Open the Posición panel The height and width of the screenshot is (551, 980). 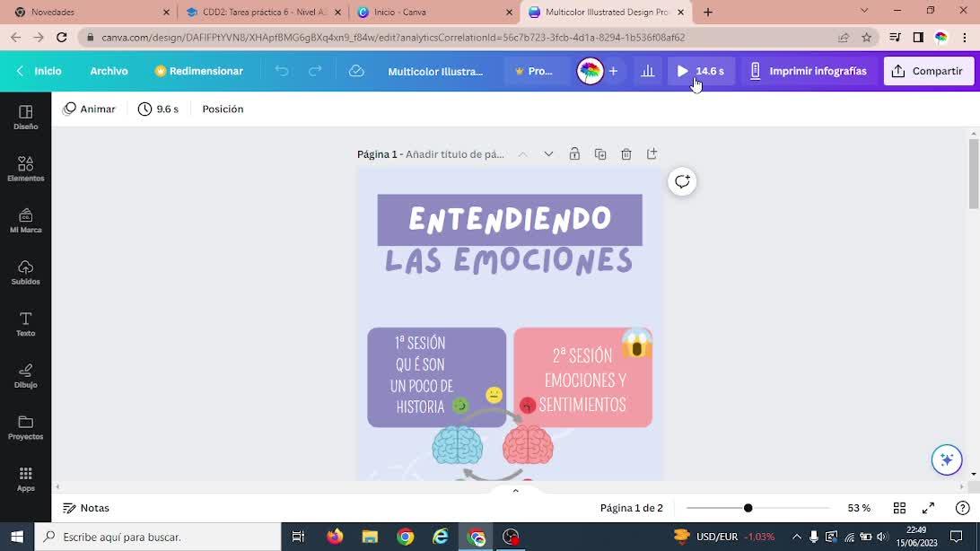click(223, 109)
